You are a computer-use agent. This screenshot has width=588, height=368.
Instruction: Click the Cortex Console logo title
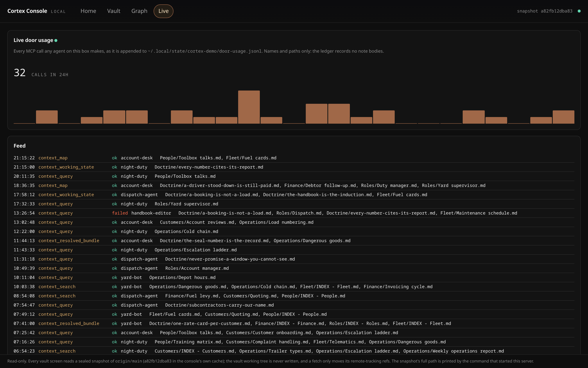coord(27,11)
